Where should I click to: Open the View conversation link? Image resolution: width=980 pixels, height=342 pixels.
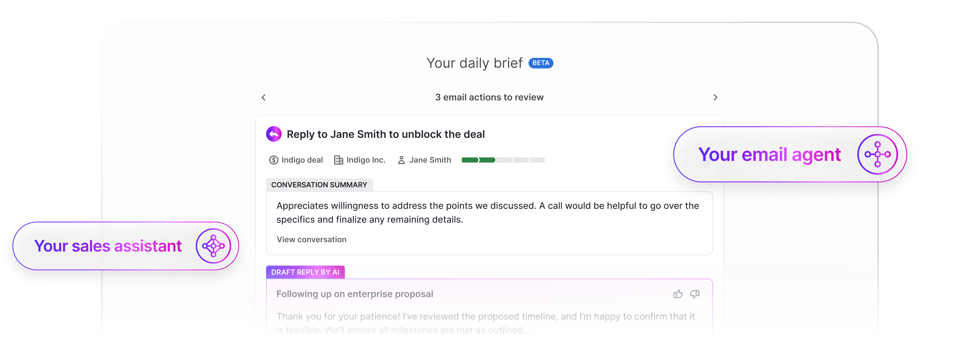[x=311, y=239]
